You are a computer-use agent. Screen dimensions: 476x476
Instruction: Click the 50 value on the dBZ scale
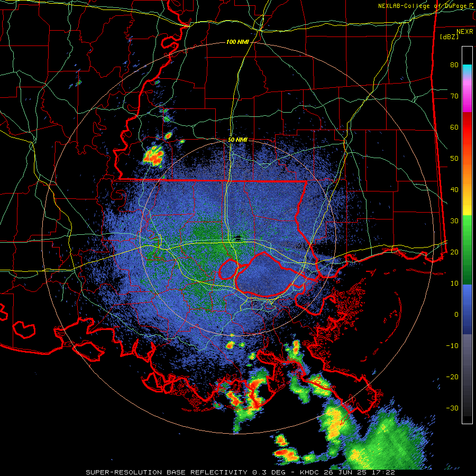(454, 159)
